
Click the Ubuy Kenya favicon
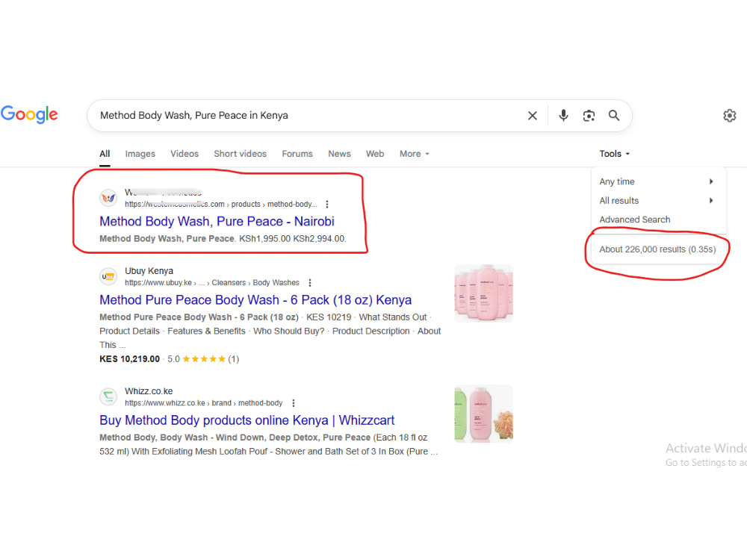(108, 276)
